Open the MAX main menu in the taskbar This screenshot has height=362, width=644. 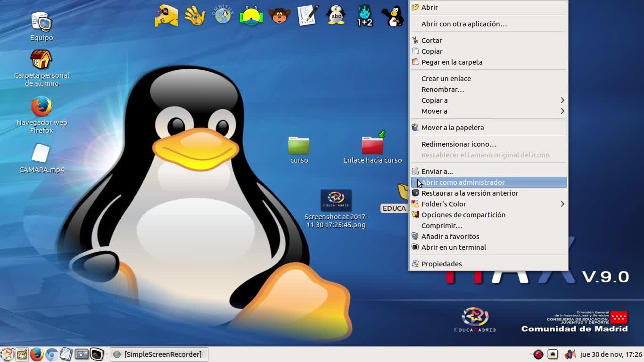(x=8, y=354)
